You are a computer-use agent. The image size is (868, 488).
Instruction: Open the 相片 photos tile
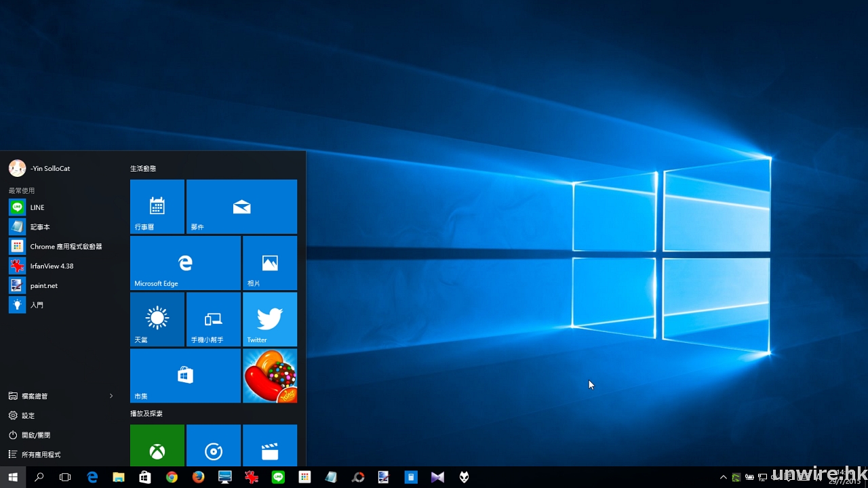[270, 263]
